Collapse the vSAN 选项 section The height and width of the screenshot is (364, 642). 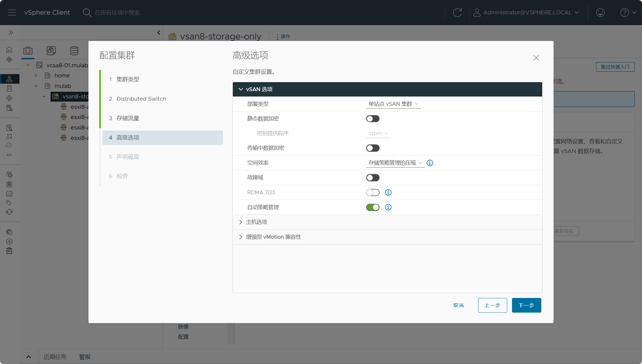[387, 89]
